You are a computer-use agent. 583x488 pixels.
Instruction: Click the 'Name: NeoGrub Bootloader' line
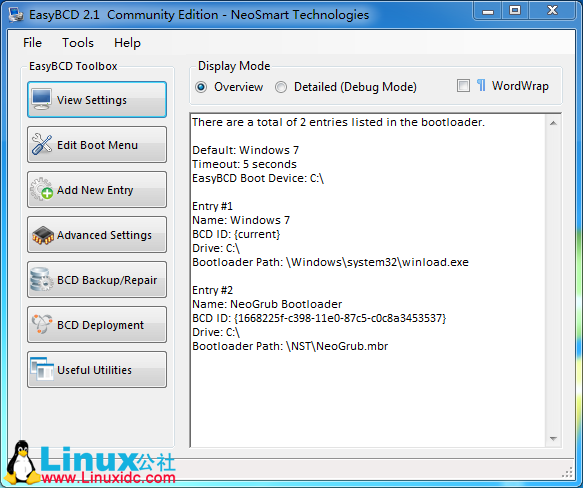tap(267, 304)
